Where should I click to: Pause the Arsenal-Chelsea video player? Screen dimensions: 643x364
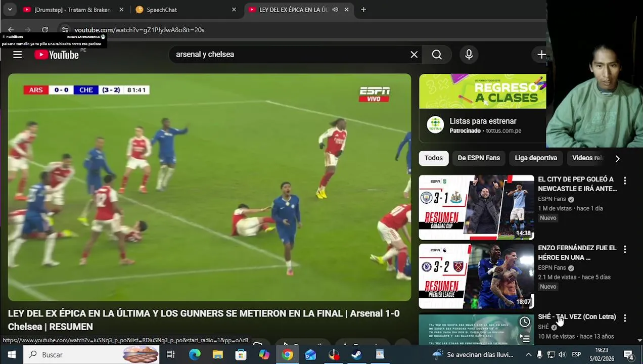[x=209, y=187]
